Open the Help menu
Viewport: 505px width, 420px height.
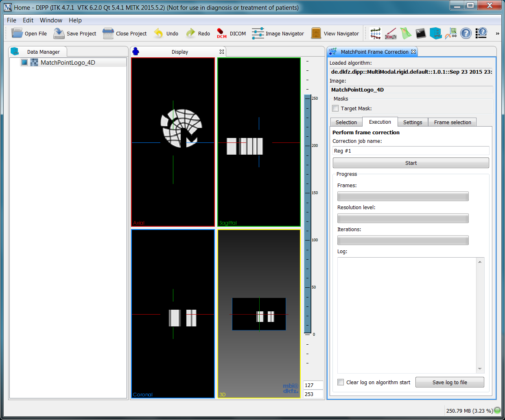75,20
